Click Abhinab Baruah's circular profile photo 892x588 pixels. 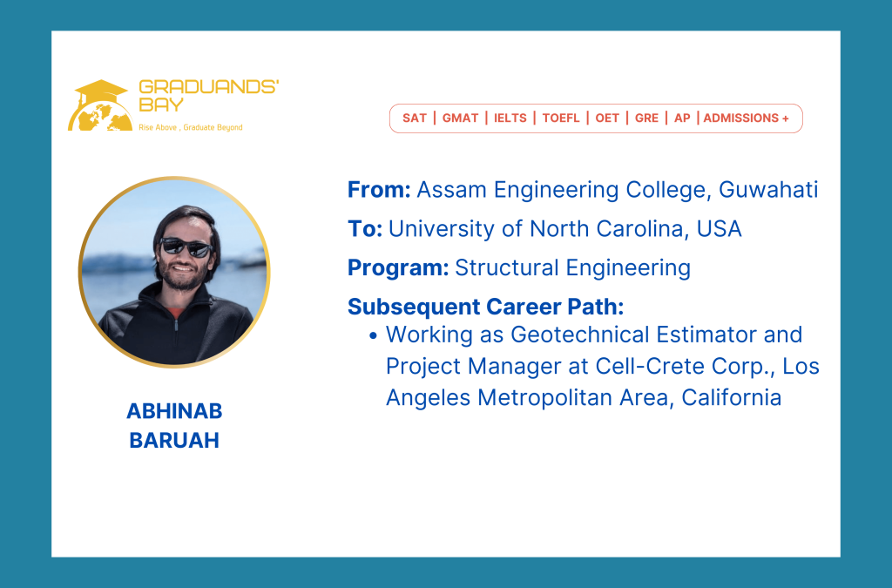(174, 272)
